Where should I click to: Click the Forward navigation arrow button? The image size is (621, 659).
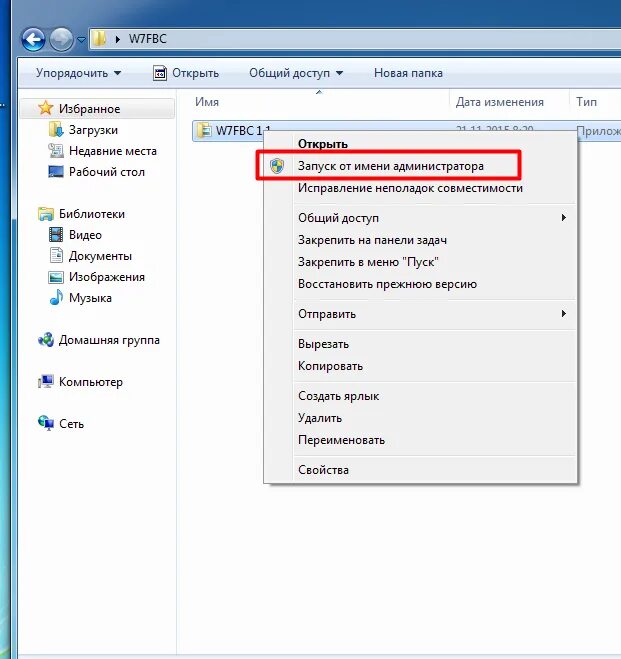pos(61,40)
